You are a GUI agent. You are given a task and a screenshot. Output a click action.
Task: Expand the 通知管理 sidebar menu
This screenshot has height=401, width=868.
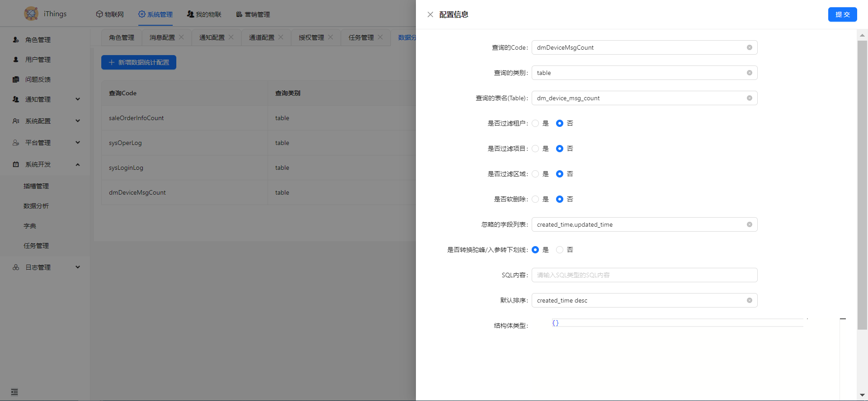pyautogui.click(x=45, y=99)
